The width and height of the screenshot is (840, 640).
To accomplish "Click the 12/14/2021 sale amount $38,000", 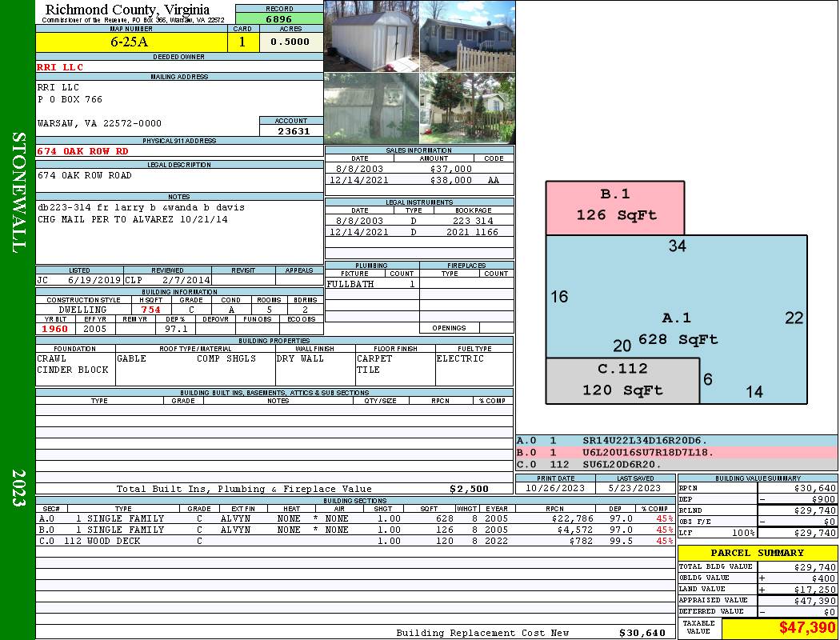I will (450, 180).
